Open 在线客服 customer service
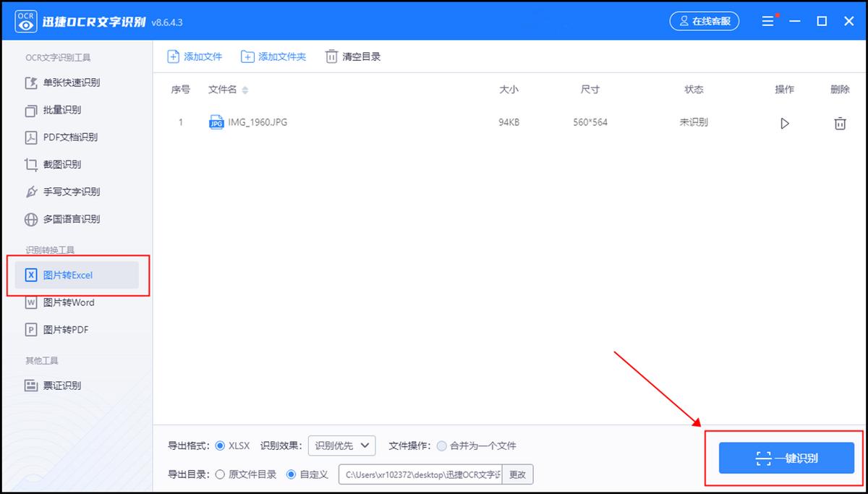 point(704,20)
